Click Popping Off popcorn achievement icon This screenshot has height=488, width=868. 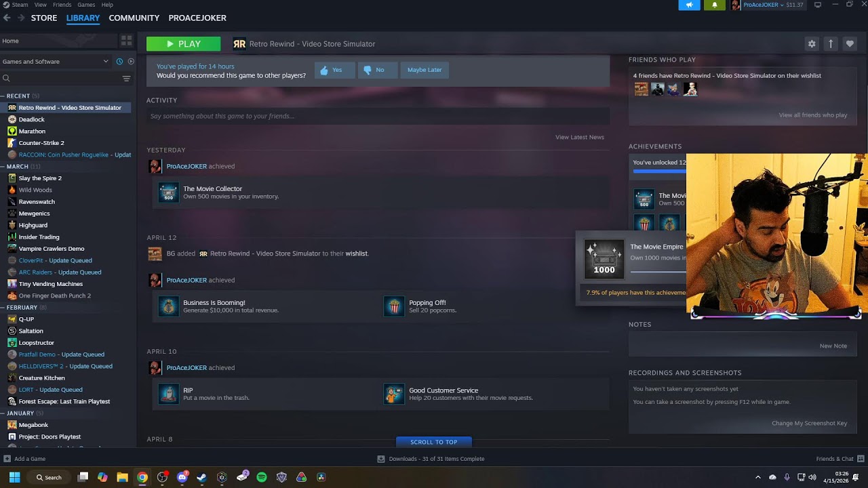pyautogui.click(x=394, y=306)
